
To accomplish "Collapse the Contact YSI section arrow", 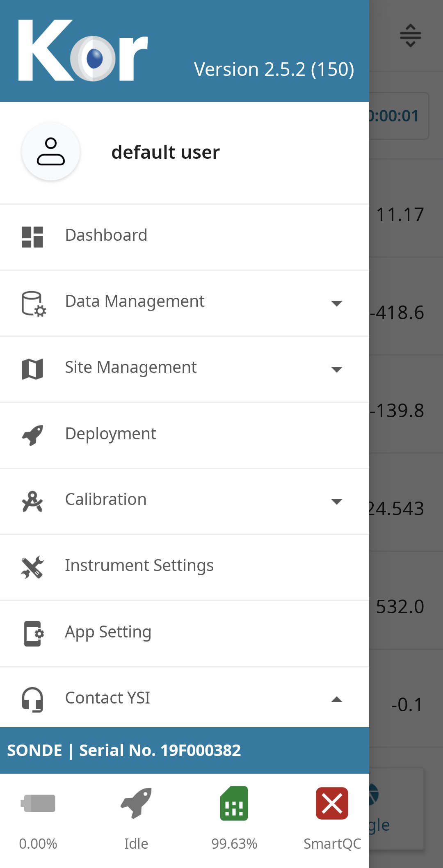I will (x=337, y=699).
